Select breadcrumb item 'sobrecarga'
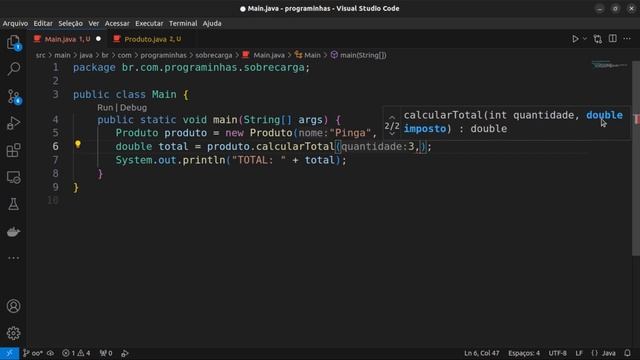 click(x=213, y=55)
